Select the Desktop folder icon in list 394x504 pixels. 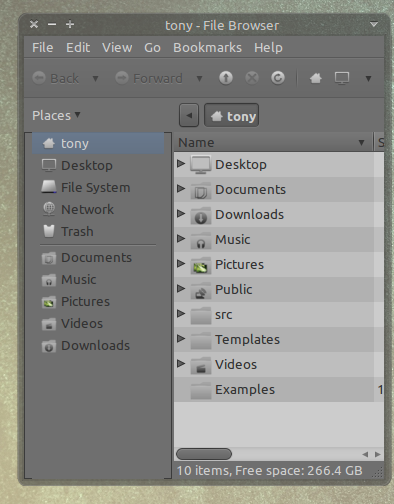click(x=201, y=165)
